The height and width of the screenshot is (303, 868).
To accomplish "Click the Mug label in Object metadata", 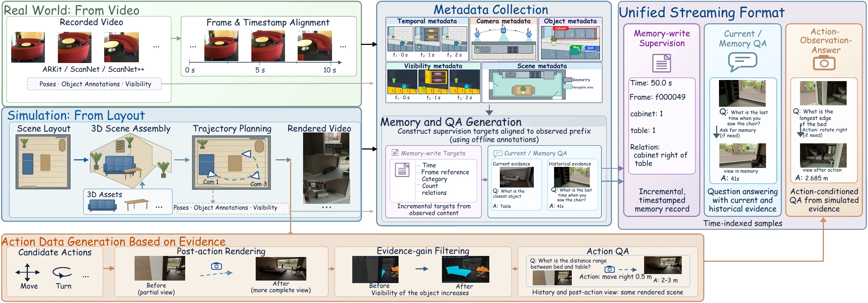I will tap(576, 47).
